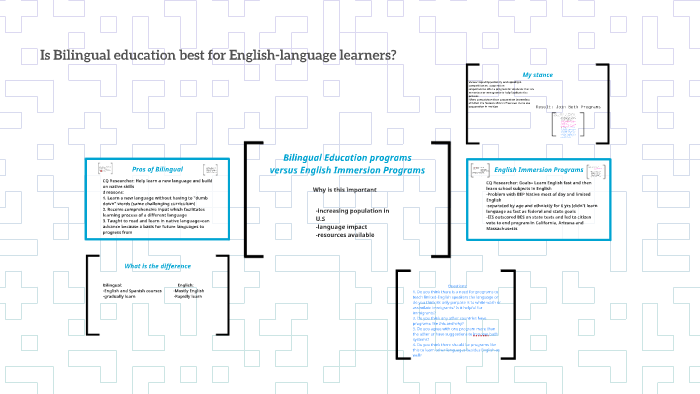This screenshot has height=394, width=700.
Task: Open the "Pros of Bilingual" heading
Action: point(157,169)
